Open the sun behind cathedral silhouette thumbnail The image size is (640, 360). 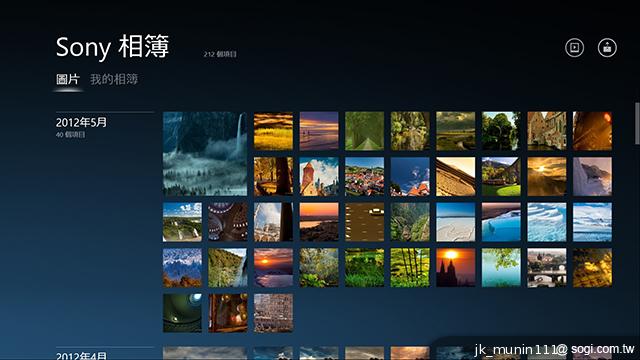[x=456, y=268]
